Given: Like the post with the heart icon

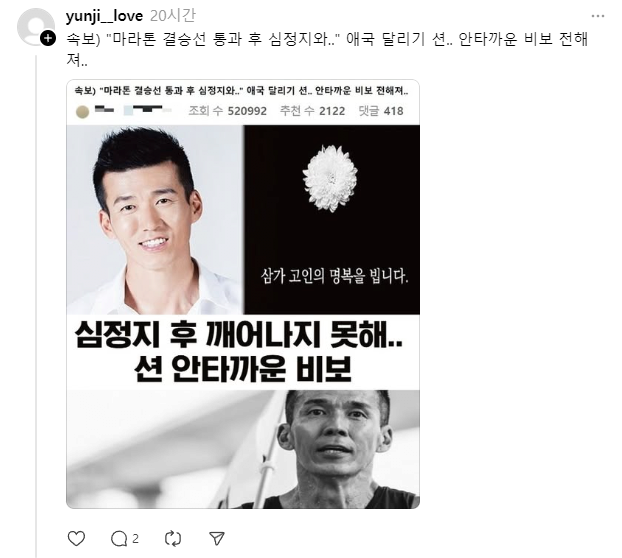Looking at the screenshot, I should tap(76, 539).
